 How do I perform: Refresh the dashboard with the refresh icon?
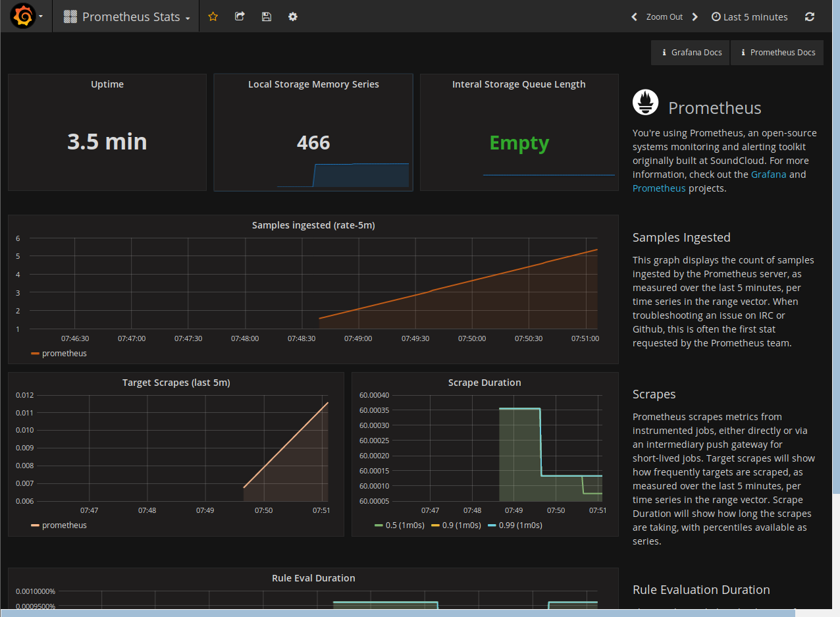coord(809,16)
